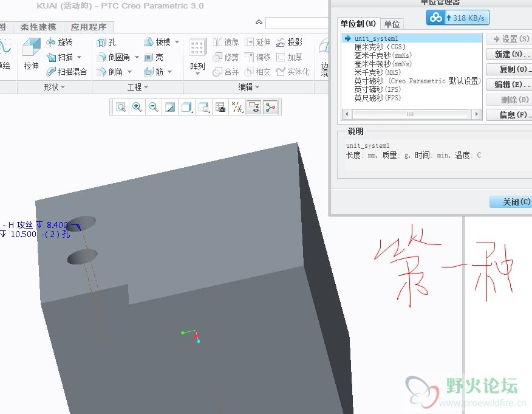Click the Merge (合并) tool
This screenshot has width=532, height=414.
(226, 72)
